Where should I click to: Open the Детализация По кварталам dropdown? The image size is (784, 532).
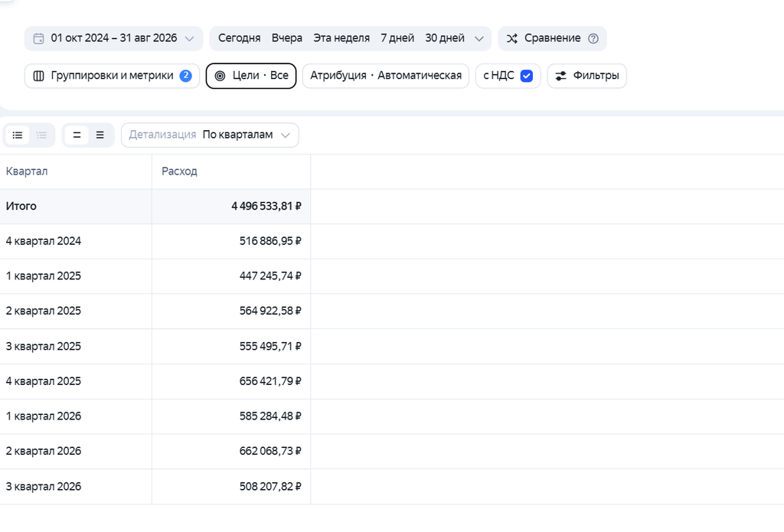tap(210, 135)
